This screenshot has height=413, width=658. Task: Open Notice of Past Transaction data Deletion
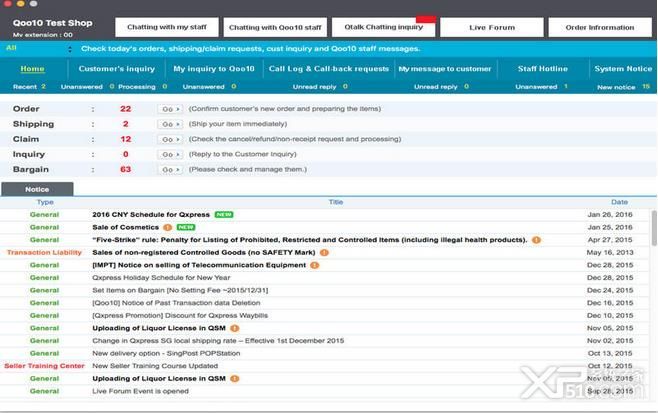pos(176,303)
